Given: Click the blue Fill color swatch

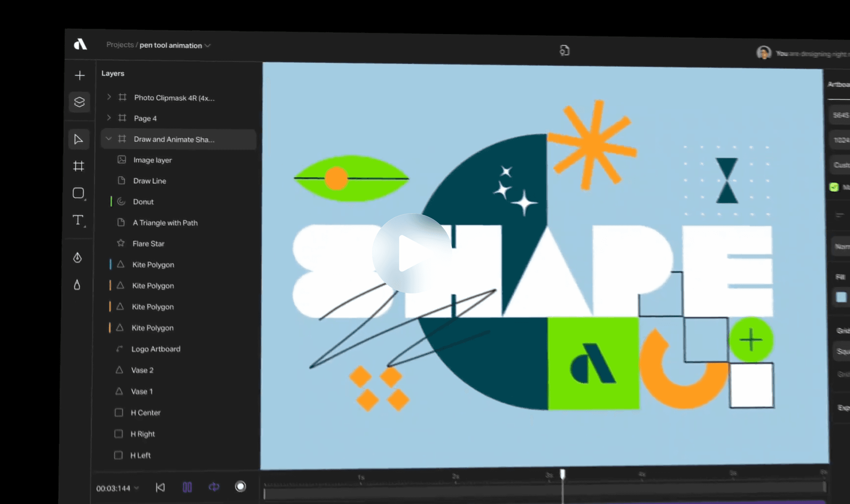Looking at the screenshot, I should point(841,297).
